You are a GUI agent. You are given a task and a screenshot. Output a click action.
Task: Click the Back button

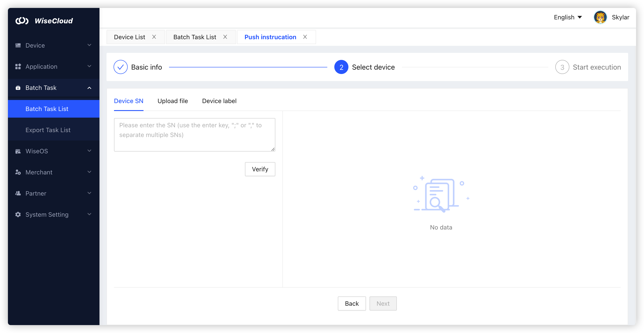click(351, 303)
